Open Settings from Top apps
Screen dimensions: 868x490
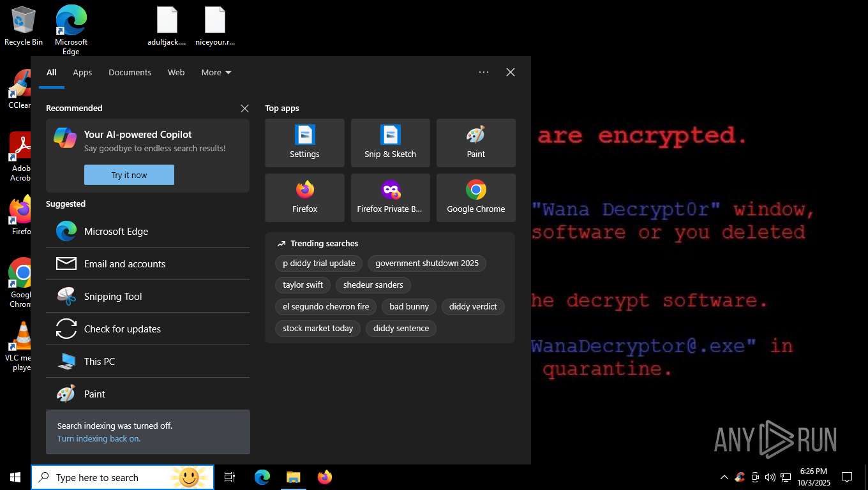(304, 143)
